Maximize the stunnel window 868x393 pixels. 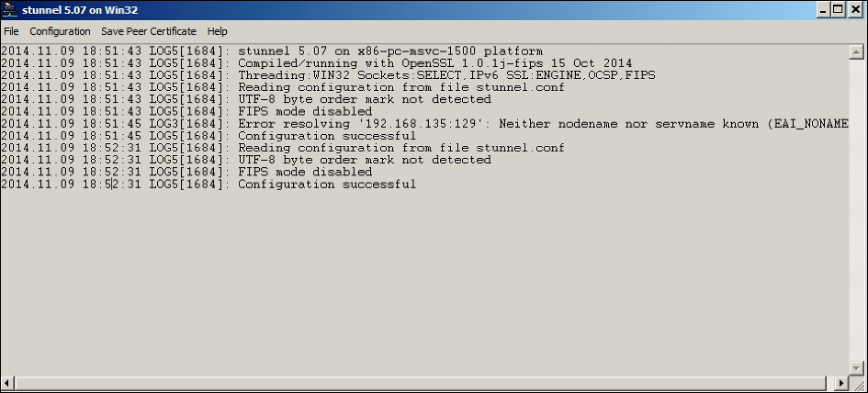coord(838,10)
